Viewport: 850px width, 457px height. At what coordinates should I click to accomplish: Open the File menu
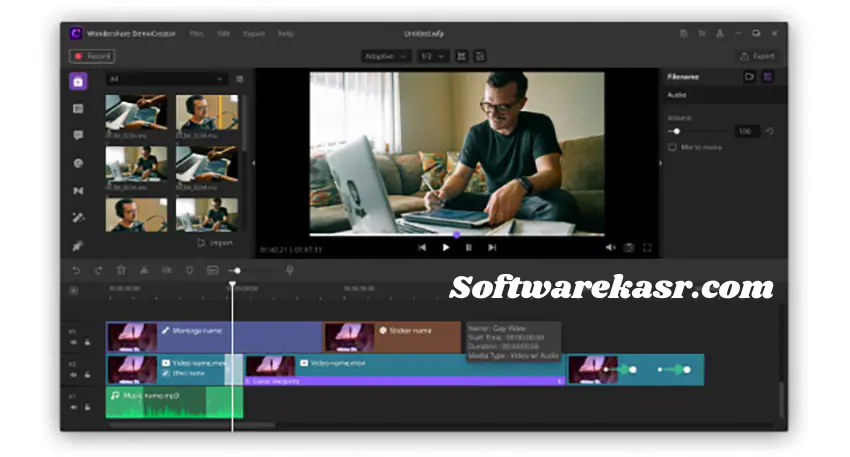[197, 33]
